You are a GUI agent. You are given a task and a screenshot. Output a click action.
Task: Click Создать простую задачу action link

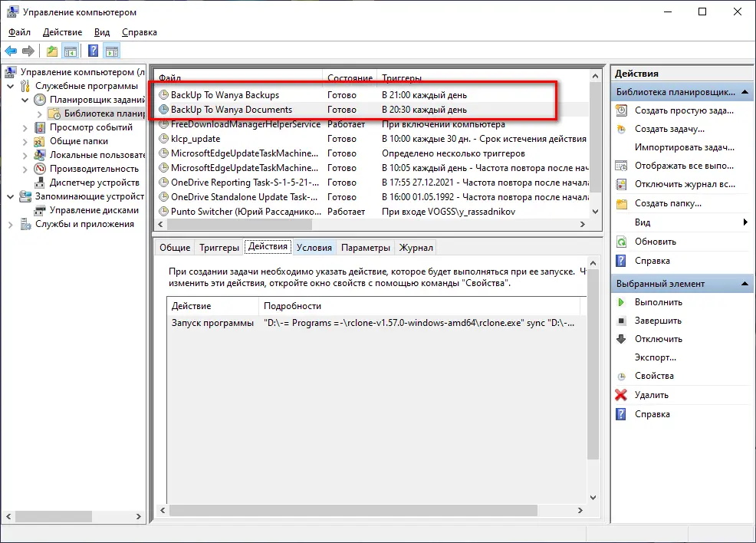click(x=684, y=110)
